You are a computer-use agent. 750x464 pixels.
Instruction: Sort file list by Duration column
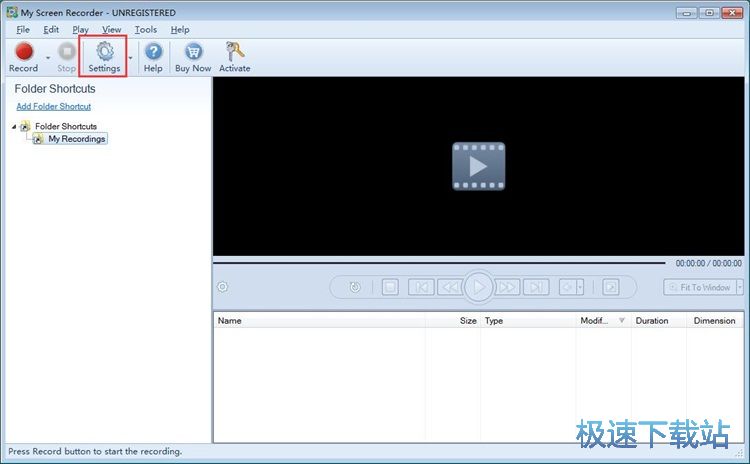pyautogui.click(x=659, y=320)
